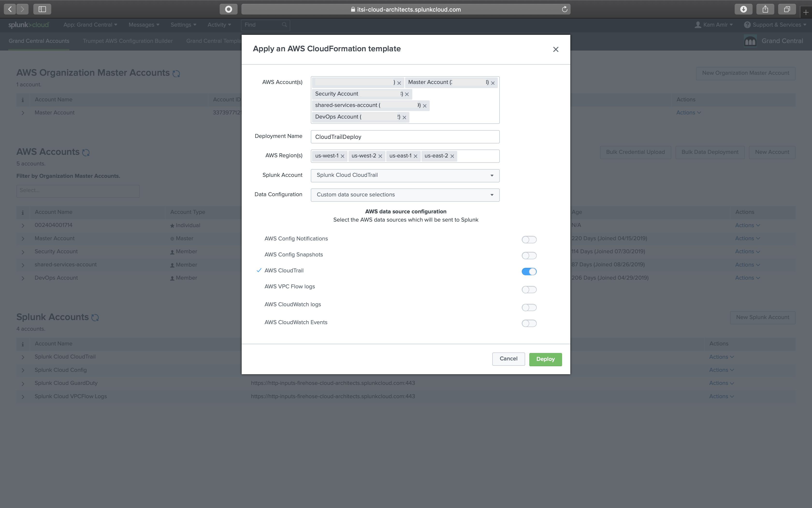Open a new Safari tab with plus icon
The height and width of the screenshot is (508, 812).
[x=806, y=12]
